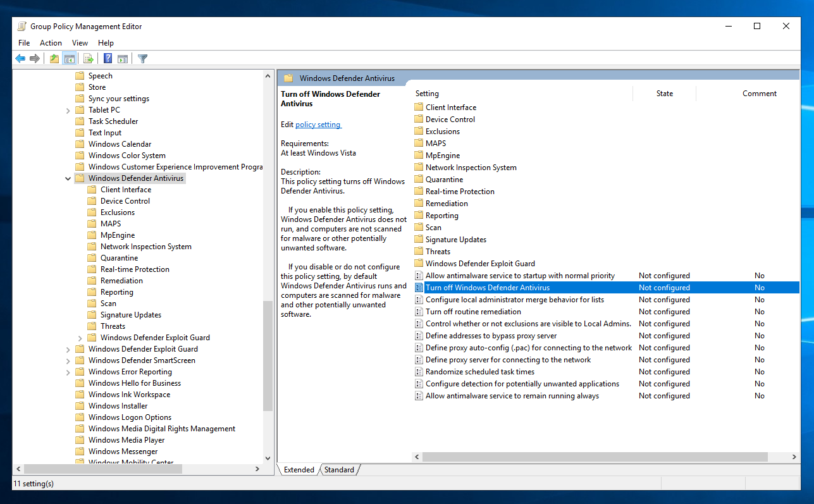Select Sync your settings tree item
Image resolution: width=814 pixels, height=504 pixels.
(119, 99)
